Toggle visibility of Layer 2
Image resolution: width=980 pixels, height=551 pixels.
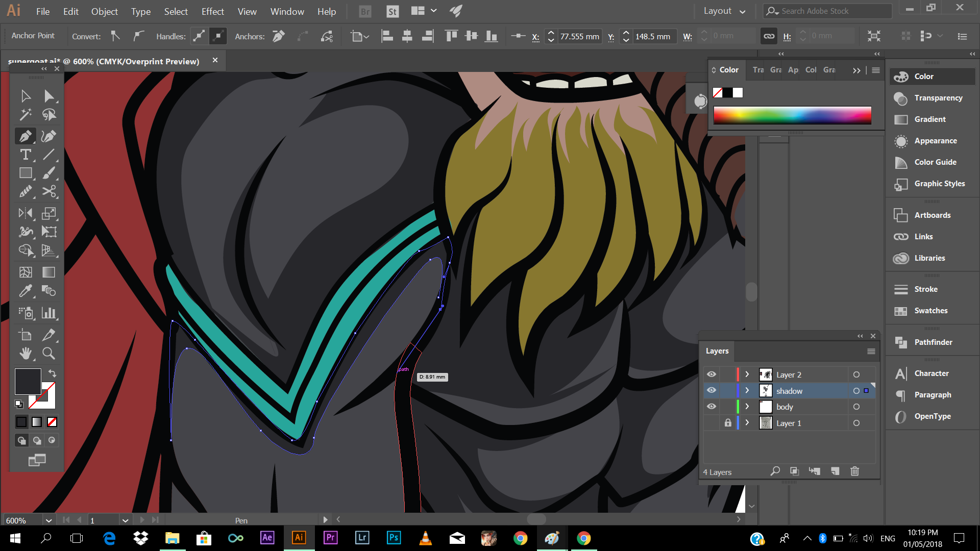tap(711, 374)
